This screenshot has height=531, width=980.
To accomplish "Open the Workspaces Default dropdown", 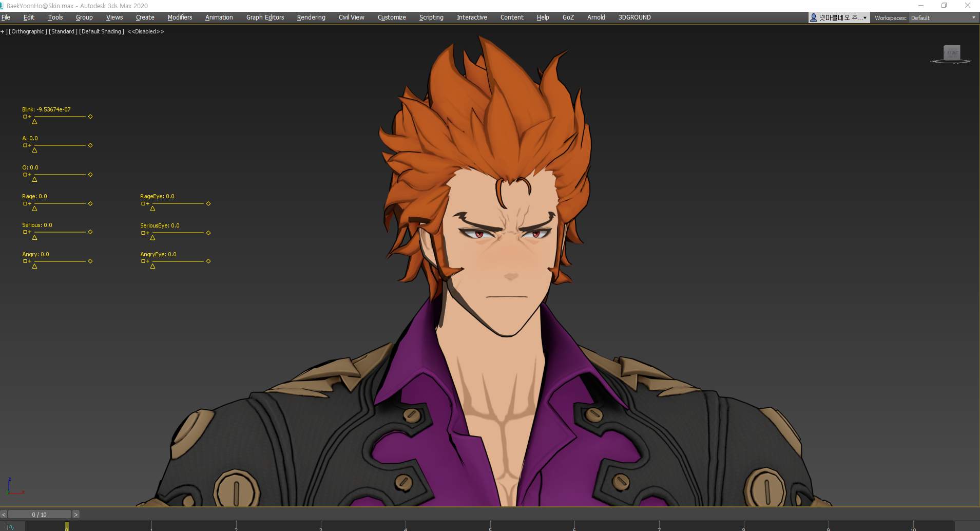I will pyautogui.click(x=943, y=18).
